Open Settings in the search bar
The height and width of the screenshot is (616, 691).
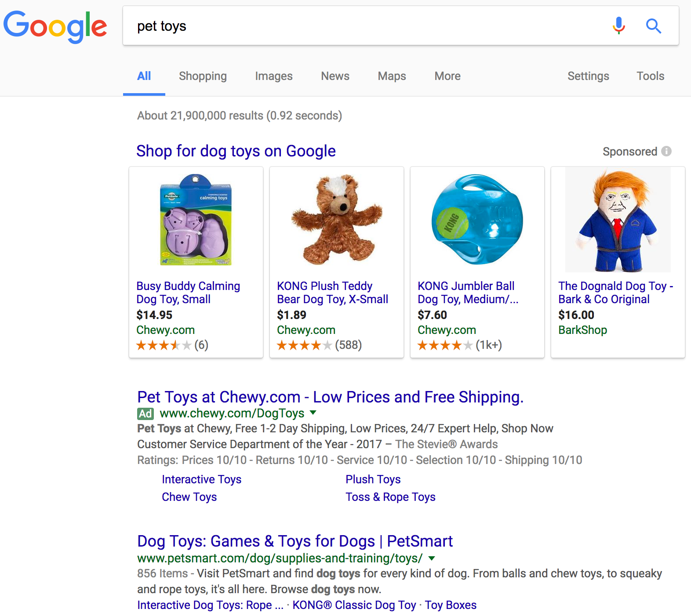pyautogui.click(x=588, y=76)
